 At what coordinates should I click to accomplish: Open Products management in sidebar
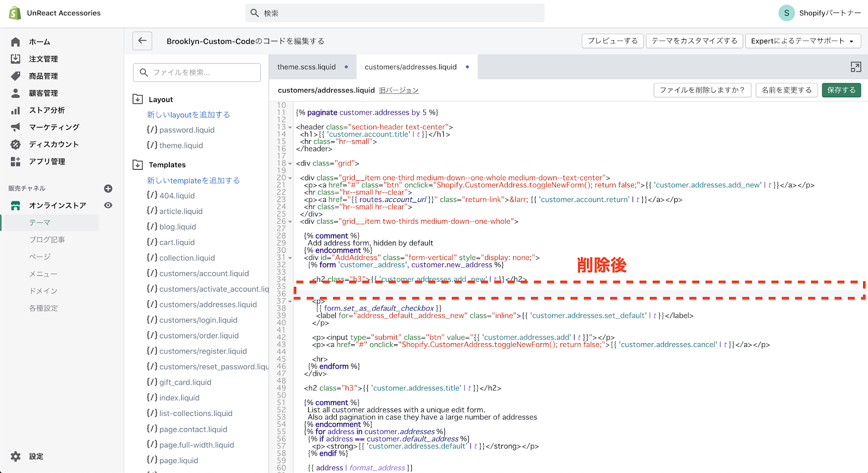pyautogui.click(x=43, y=76)
